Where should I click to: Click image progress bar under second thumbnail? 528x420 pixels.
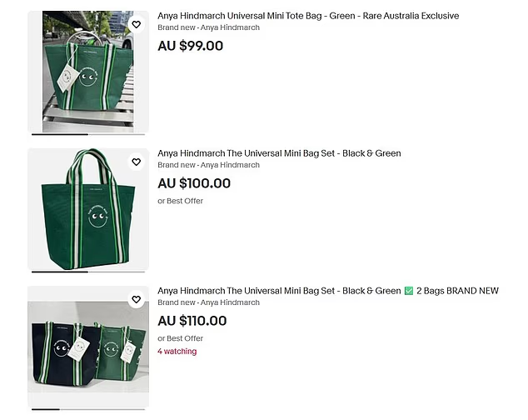87,272
